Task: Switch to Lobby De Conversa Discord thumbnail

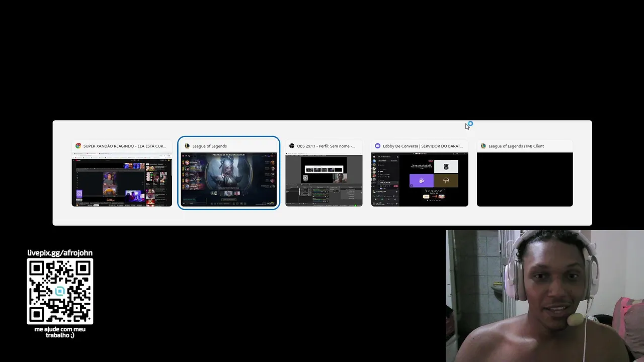Action: 420,179
